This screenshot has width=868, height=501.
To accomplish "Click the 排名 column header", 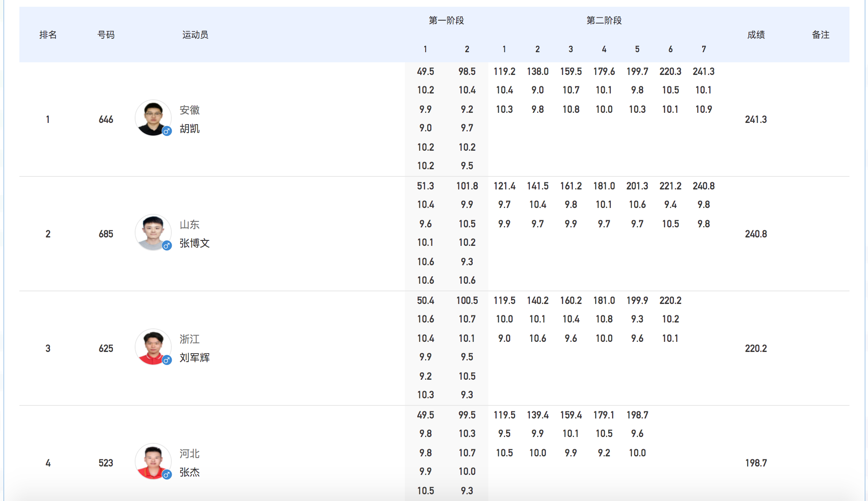I will (48, 35).
